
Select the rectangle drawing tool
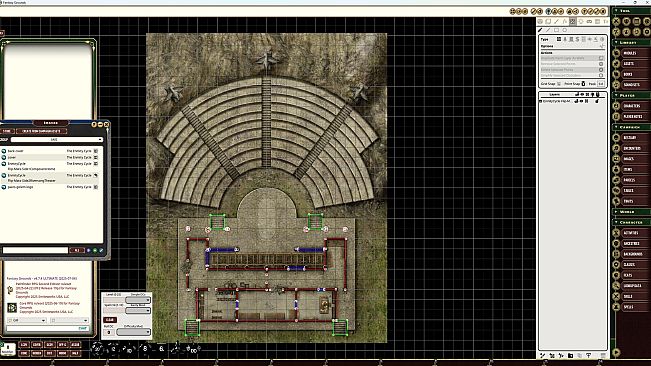556,30
